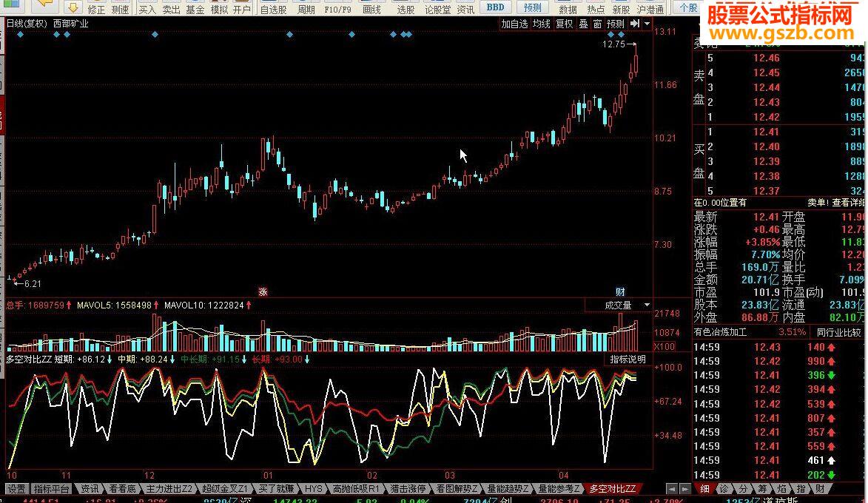Click the BBD toolbar button
Screen dimensions: 868x503
click(496, 7)
